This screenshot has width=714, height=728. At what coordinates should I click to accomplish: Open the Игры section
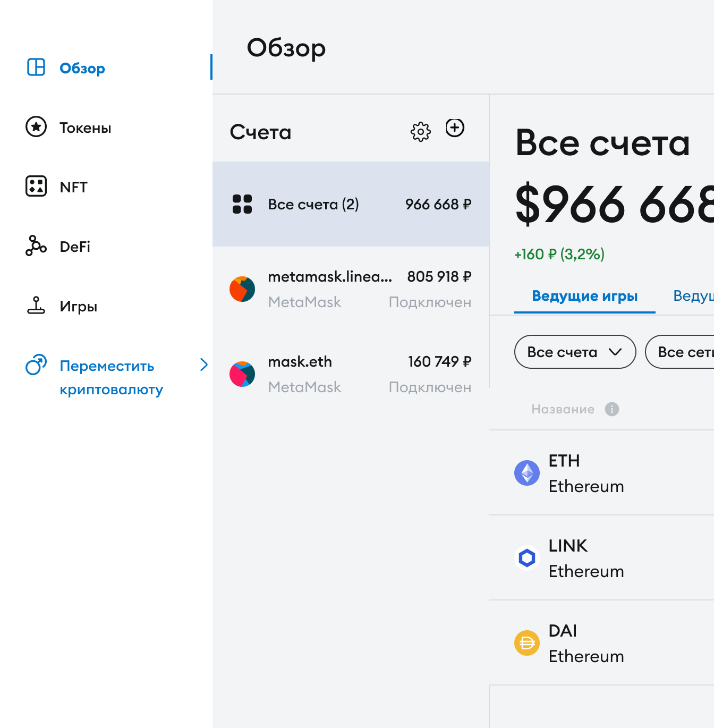[35, 306]
